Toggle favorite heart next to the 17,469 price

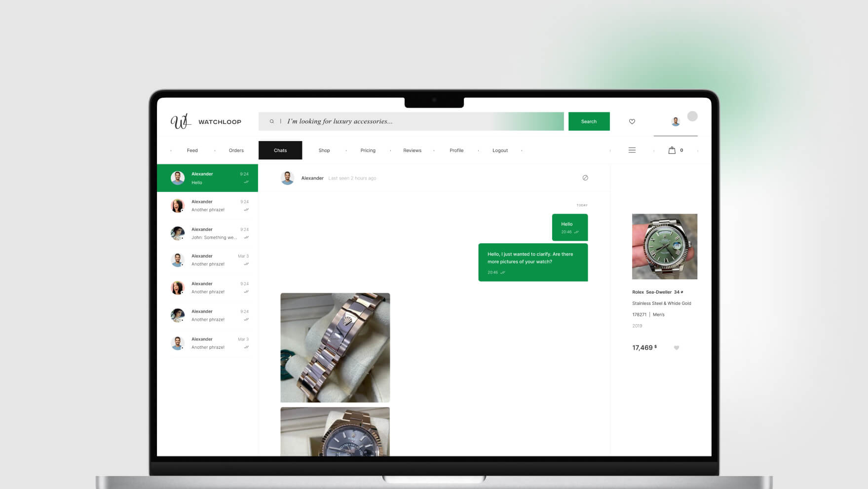pyautogui.click(x=676, y=348)
